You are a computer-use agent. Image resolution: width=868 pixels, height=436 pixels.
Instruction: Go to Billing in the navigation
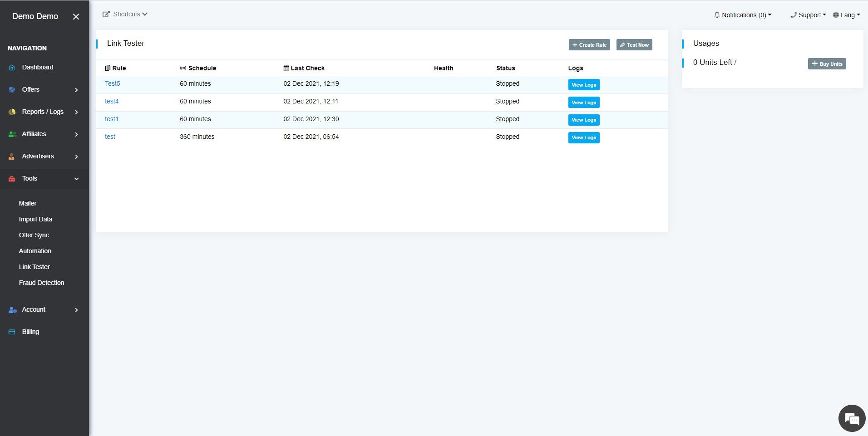pos(30,332)
